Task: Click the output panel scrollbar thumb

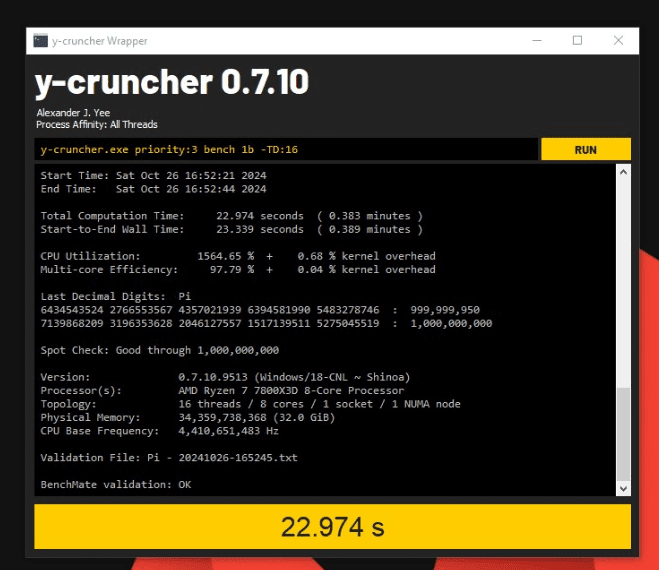Action: [623, 434]
